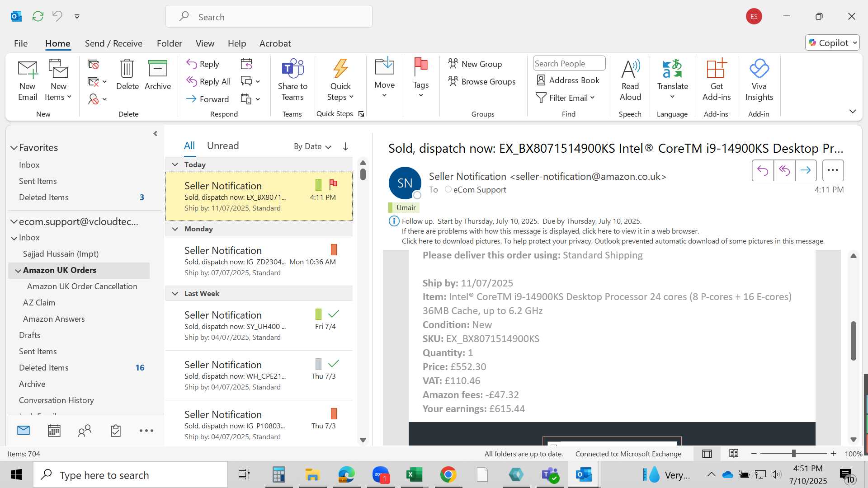Open Quick Steps gallery
868x488 pixels.
point(340,80)
